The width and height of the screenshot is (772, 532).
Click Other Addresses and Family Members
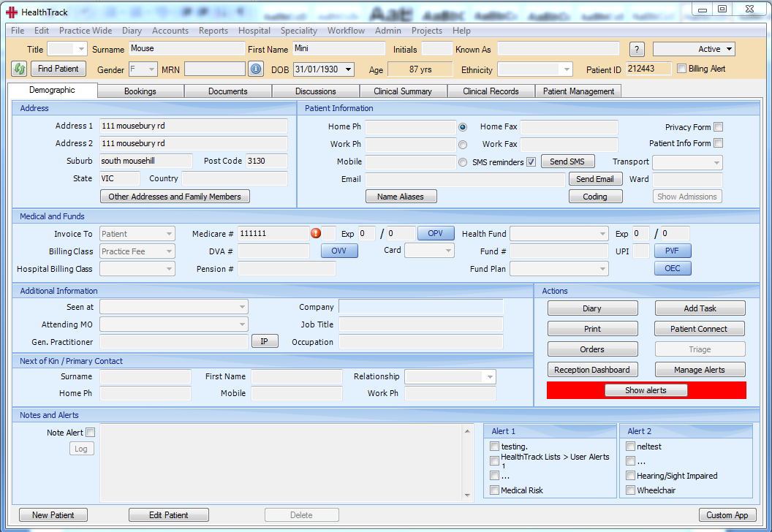pos(175,197)
